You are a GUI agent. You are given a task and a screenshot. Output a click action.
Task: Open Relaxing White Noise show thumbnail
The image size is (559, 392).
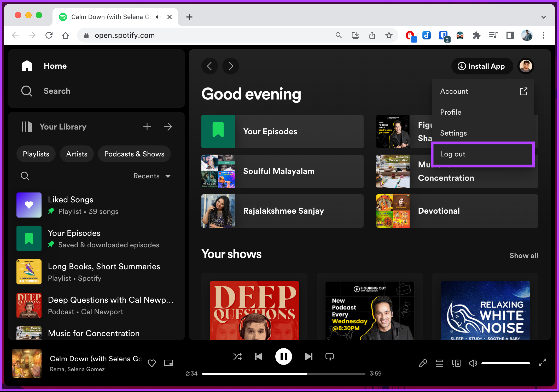(485, 311)
